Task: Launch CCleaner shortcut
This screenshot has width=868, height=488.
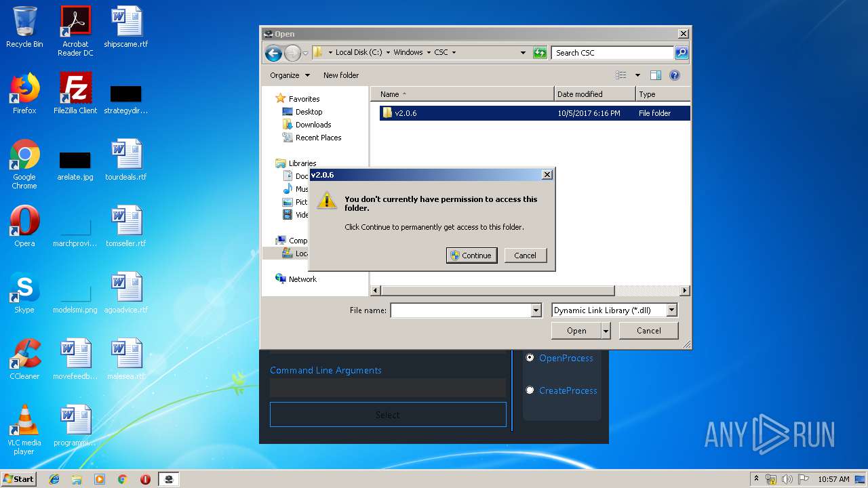Action: click(24, 359)
